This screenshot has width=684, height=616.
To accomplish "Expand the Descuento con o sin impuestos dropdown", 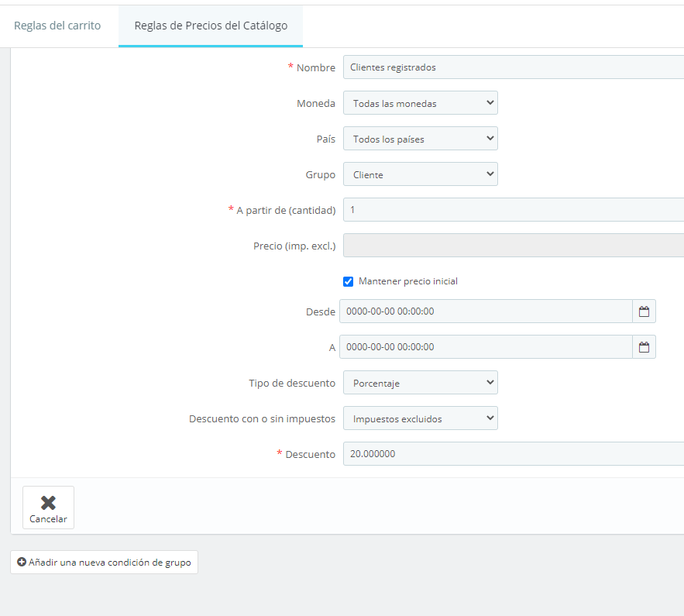I will click(420, 418).
